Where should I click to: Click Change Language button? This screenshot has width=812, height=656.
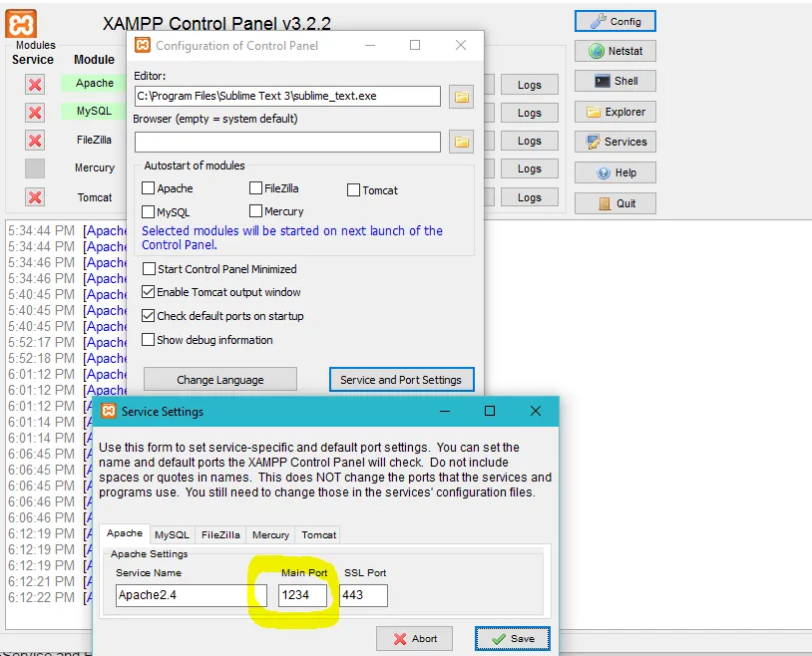click(x=220, y=380)
